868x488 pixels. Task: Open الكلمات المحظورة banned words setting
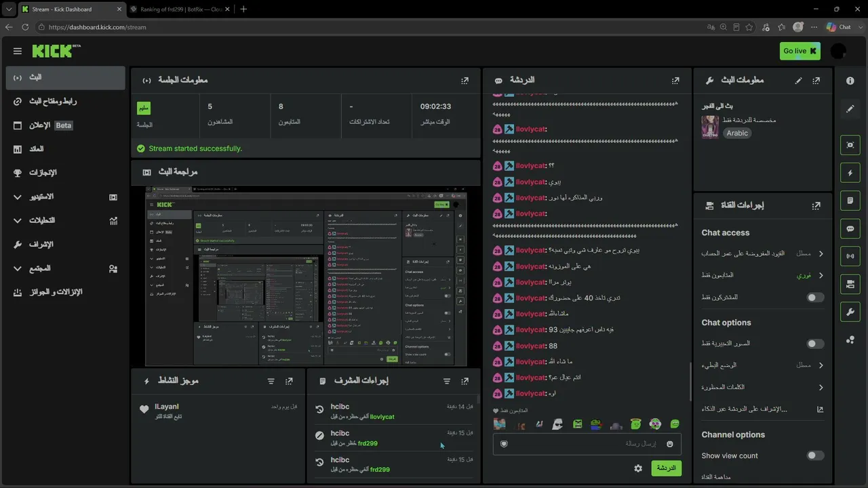click(763, 388)
